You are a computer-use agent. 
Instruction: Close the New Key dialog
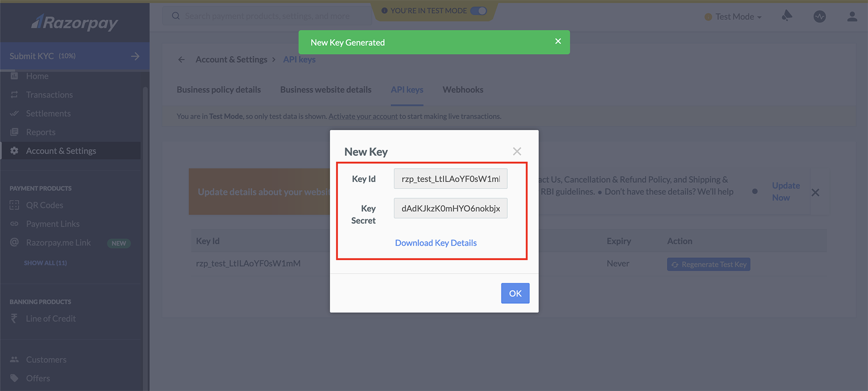[517, 151]
